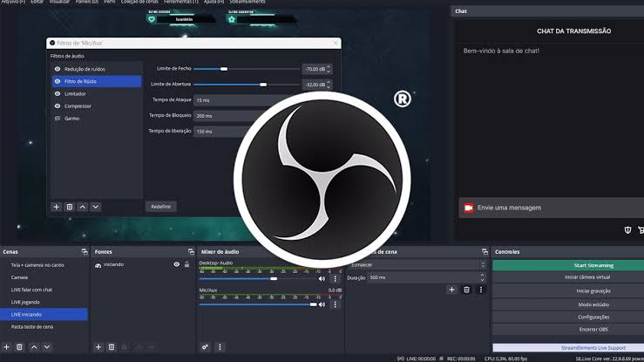Adjust the Limite de Fecho slider
This screenshot has width=644, height=362.
[x=247, y=69]
